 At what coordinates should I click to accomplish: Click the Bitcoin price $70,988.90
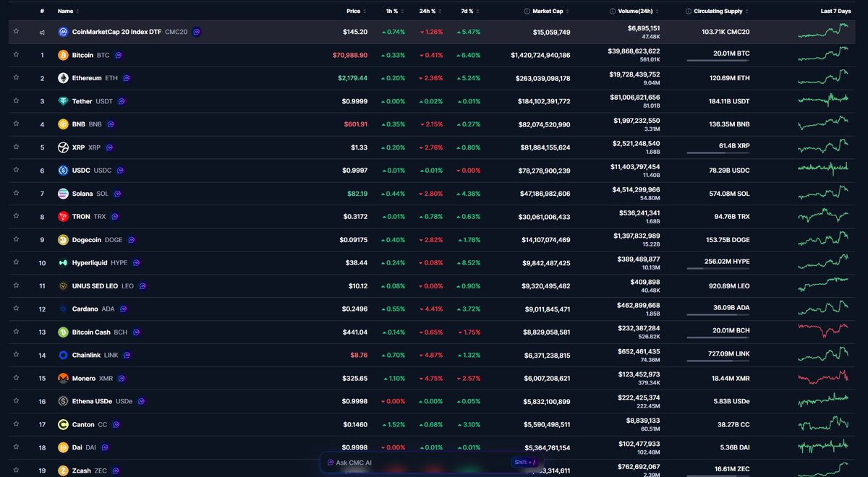point(349,55)
